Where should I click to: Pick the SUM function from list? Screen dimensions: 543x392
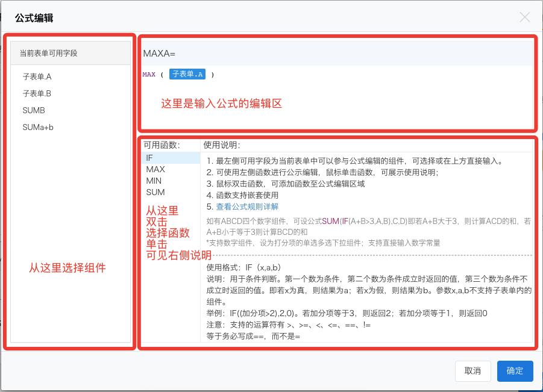(x=155, y=192)
